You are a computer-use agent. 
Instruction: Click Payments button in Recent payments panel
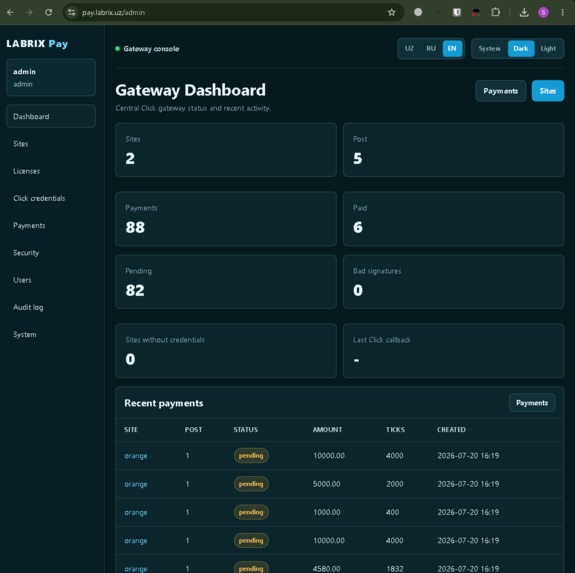(x=532, y=403)
